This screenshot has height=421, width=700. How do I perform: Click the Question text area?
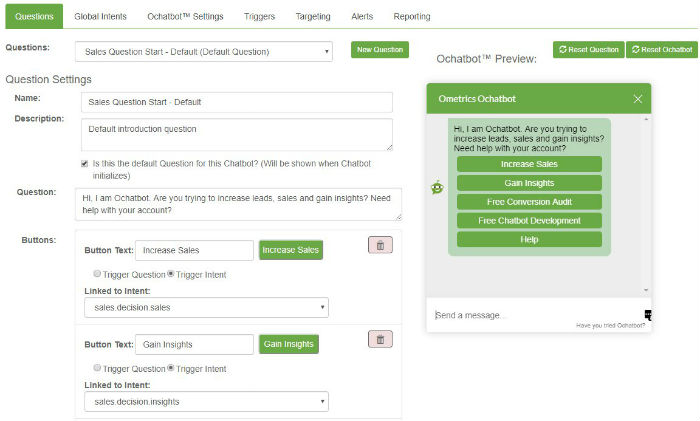pyautogui.click(x=238, y=204)
